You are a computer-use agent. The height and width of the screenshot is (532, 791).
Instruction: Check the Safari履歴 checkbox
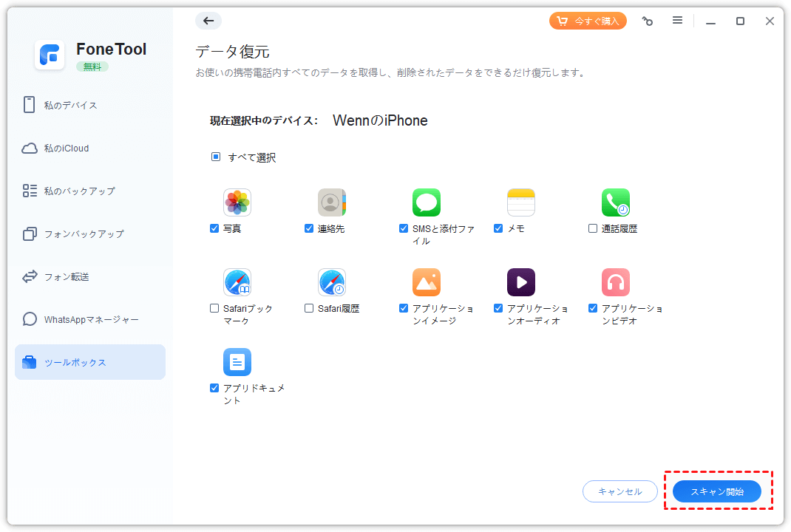coord(309,309)
